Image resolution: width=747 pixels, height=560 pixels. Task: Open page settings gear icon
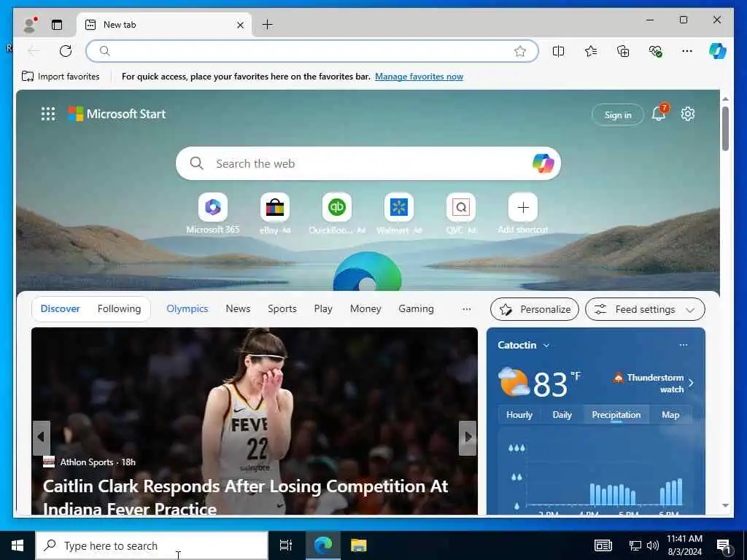click(687, 114)
